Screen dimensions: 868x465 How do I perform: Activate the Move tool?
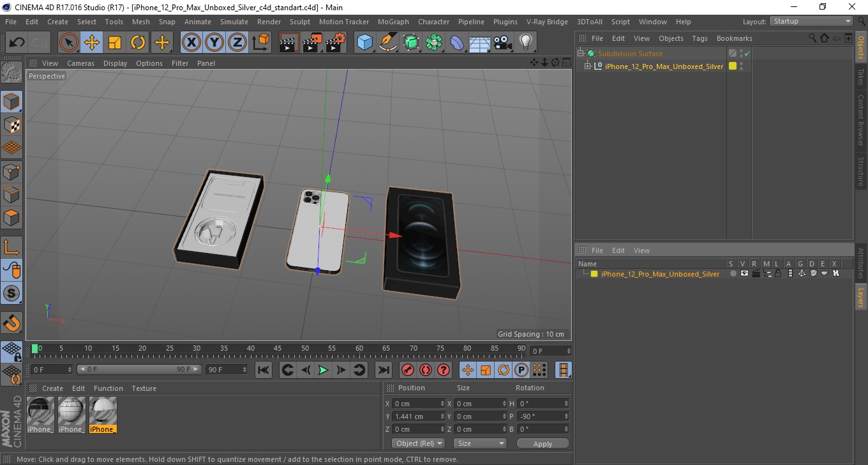click(x=92, y=43)
